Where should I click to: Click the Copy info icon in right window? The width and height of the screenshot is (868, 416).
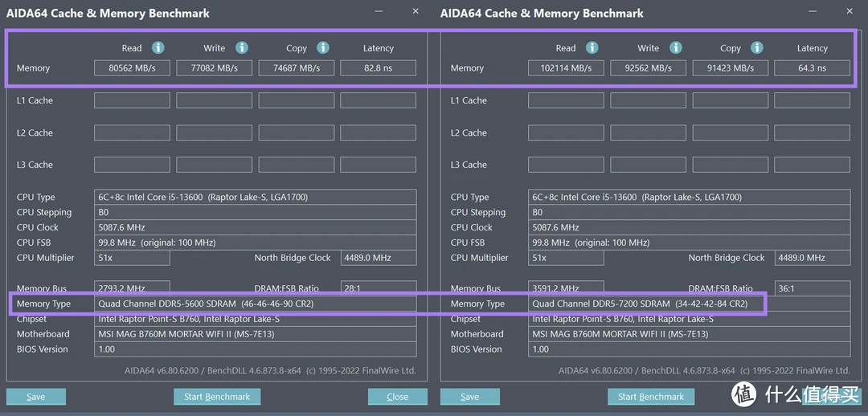tap(757, 47)
